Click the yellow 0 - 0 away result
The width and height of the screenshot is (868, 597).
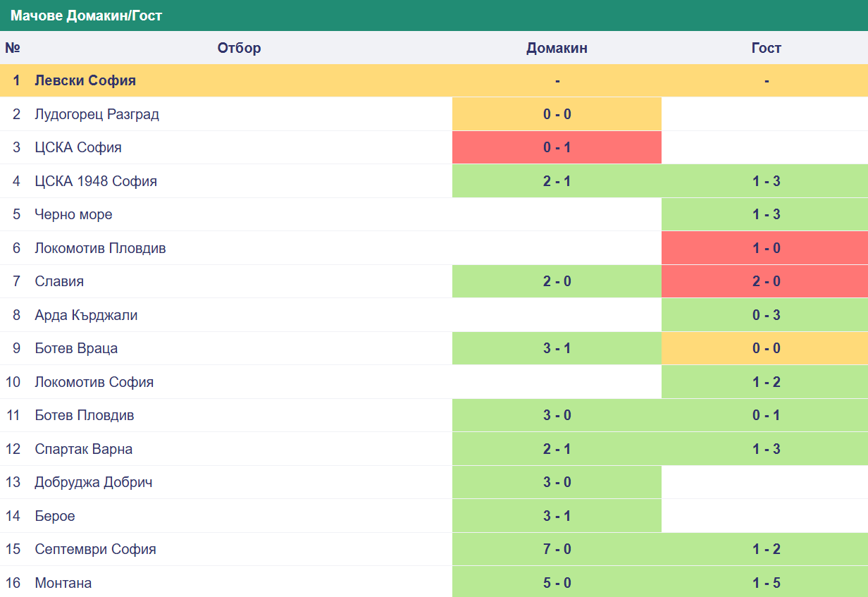[766, 348]
